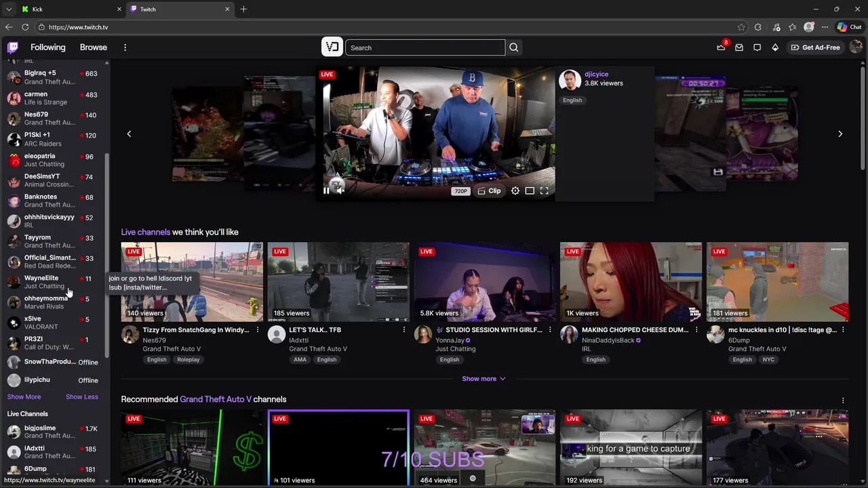The width and height of the screenshot is (868, 488).
Task: Click the search magnifier button
Action: 513,47
